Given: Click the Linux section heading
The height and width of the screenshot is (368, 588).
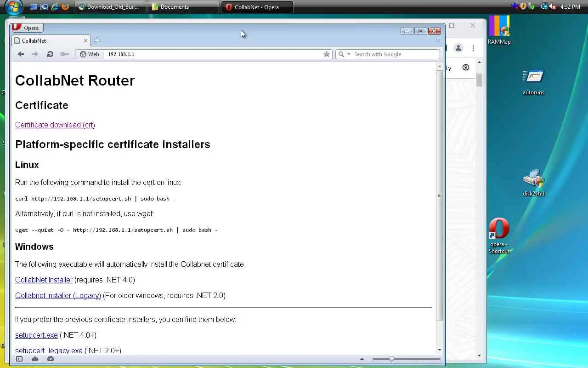Looking at the screenshot, I should pyautogui.click(x=27, y=165).
